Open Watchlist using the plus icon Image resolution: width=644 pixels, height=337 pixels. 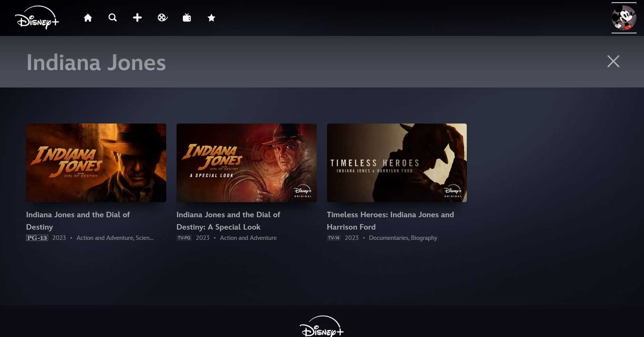(x=137, y=18)
